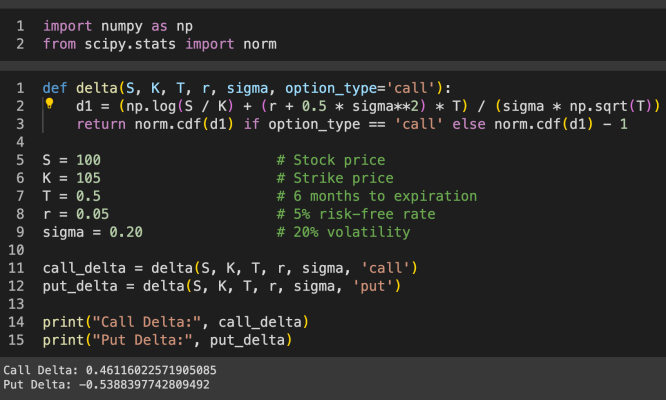The width and height of the screenshot is (666, 400).
Task: Click the 'from scipy.stats import norm' line
Action: (160, 44)
